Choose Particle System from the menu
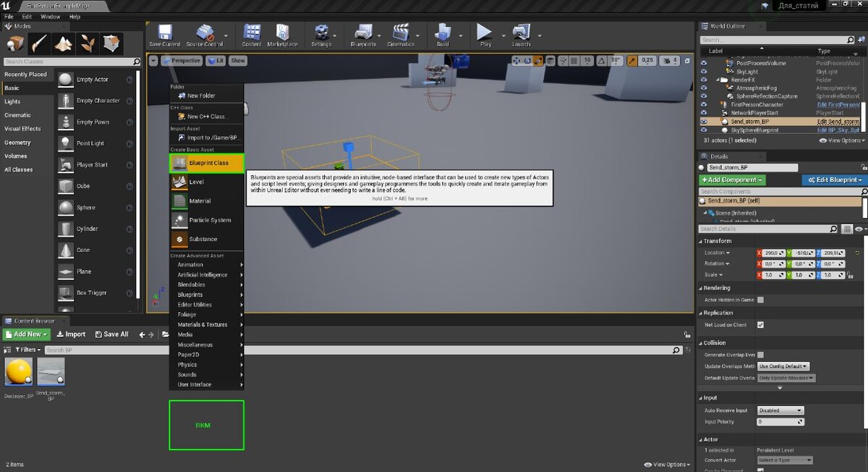Viewport: 868px width, 472px height. pyautogui.click(x=207, y=220)
